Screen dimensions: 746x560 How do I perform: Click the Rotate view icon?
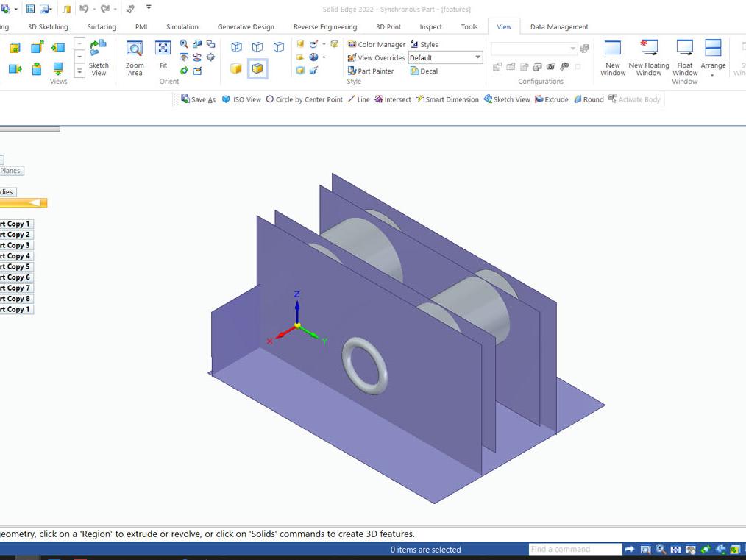197,57
